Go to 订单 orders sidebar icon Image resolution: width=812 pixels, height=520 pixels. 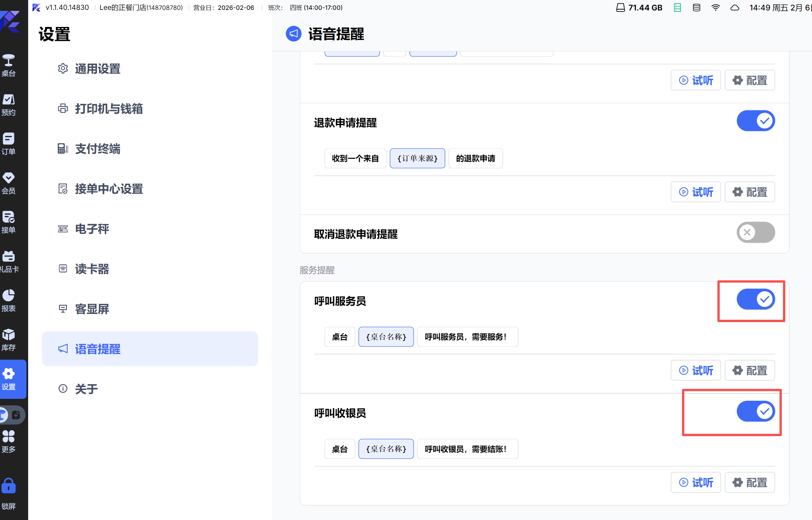pos(9,144)
